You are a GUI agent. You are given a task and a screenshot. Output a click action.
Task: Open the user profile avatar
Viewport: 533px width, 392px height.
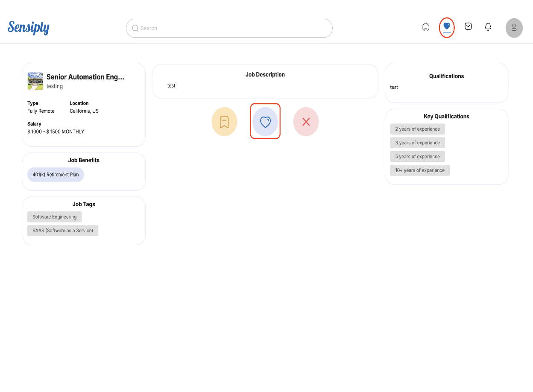[x=514, y=28]
